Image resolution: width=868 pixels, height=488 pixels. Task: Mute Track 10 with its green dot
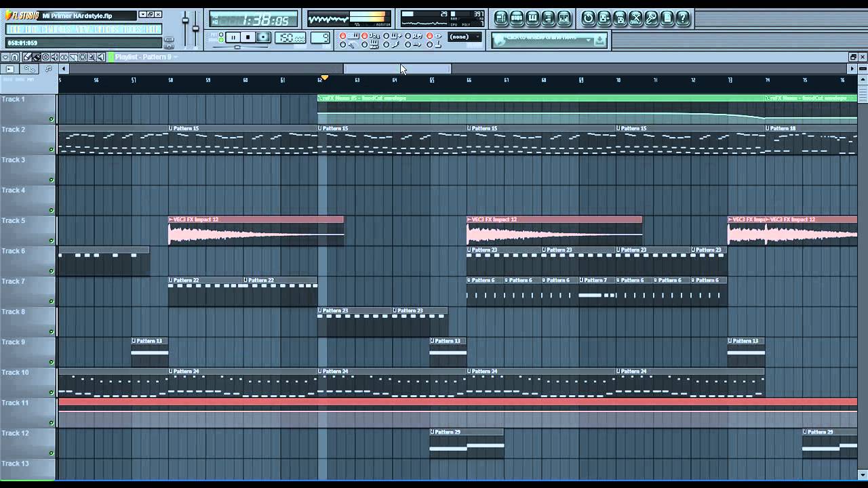[x=52, y=392]
